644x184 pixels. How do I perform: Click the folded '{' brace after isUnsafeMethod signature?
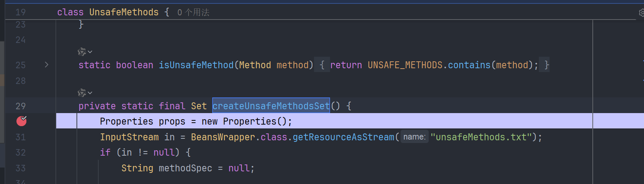pos(322,65)
